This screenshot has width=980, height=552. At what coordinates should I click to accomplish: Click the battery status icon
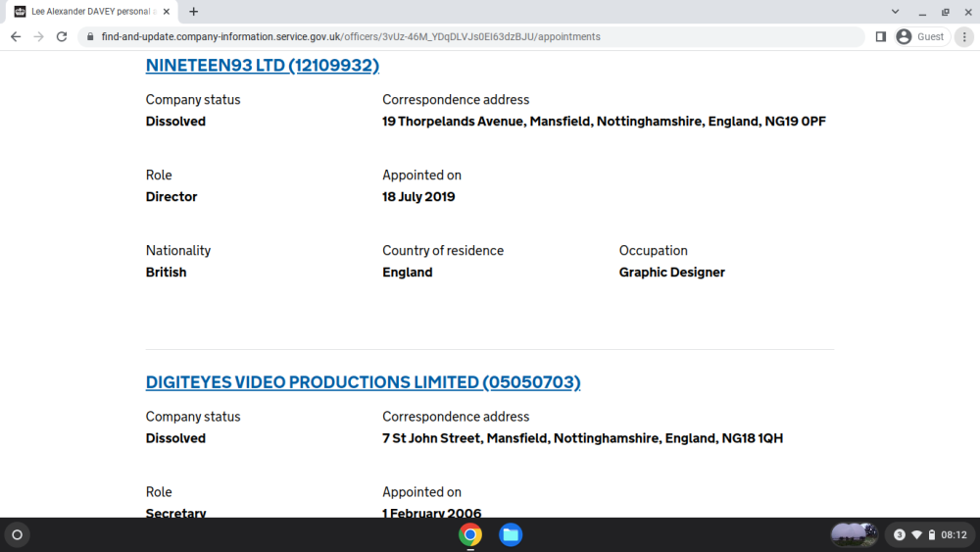click(932, 534)
